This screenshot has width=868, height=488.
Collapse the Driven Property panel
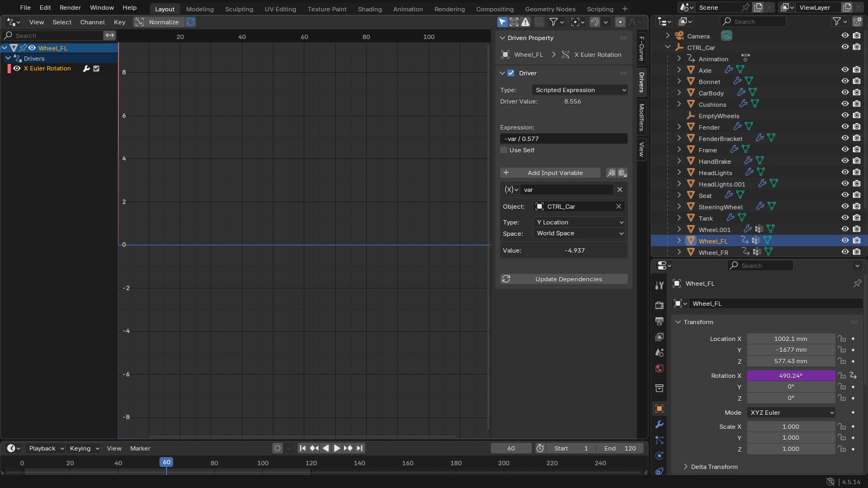click(502, 38)
